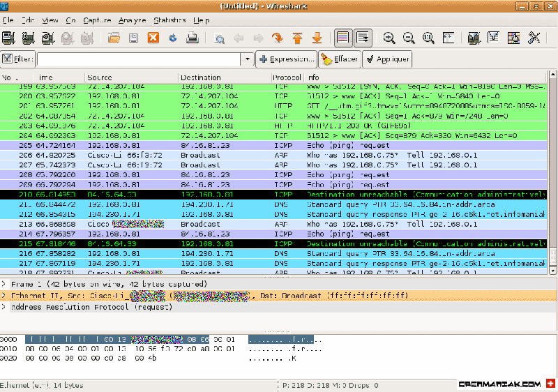This screenshot has width=558, height=392.
Task: Expand the Frame 1 tree node
Action: (x=3, y=284)
